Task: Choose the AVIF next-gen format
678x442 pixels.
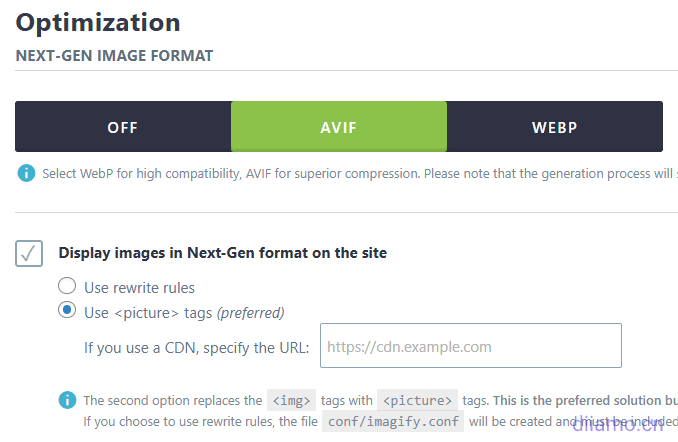Action: 338,127
